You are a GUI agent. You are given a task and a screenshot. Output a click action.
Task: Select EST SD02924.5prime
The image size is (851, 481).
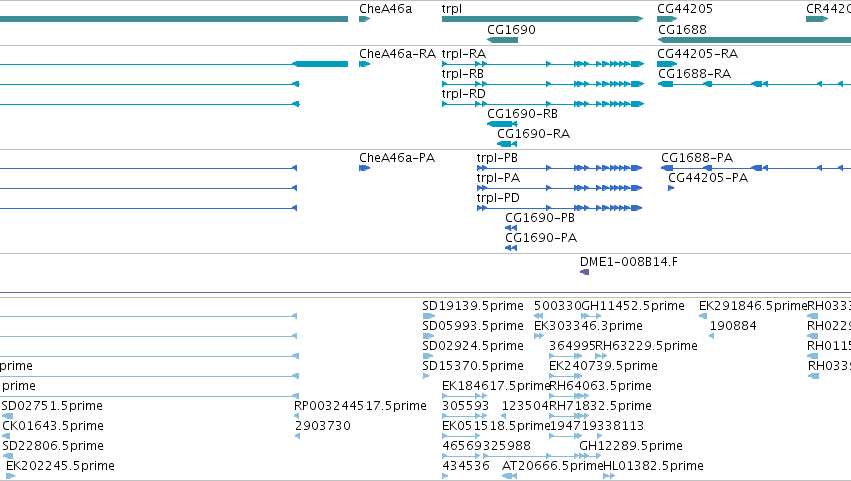click(x=473, y=346)
